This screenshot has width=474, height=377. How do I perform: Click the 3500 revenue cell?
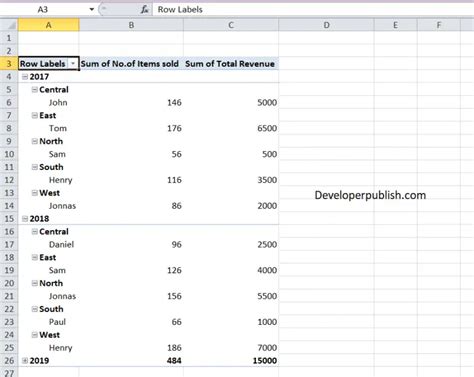coord(231,180)
